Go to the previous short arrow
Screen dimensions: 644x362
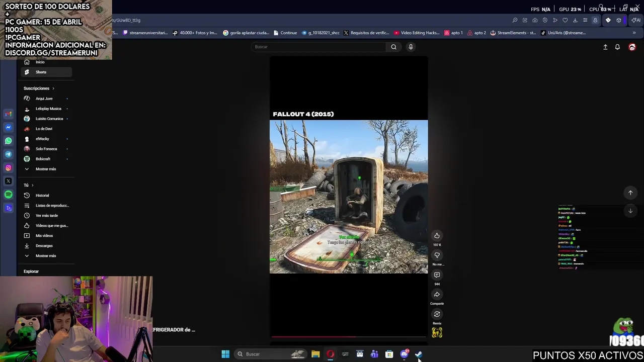(630, 193)
